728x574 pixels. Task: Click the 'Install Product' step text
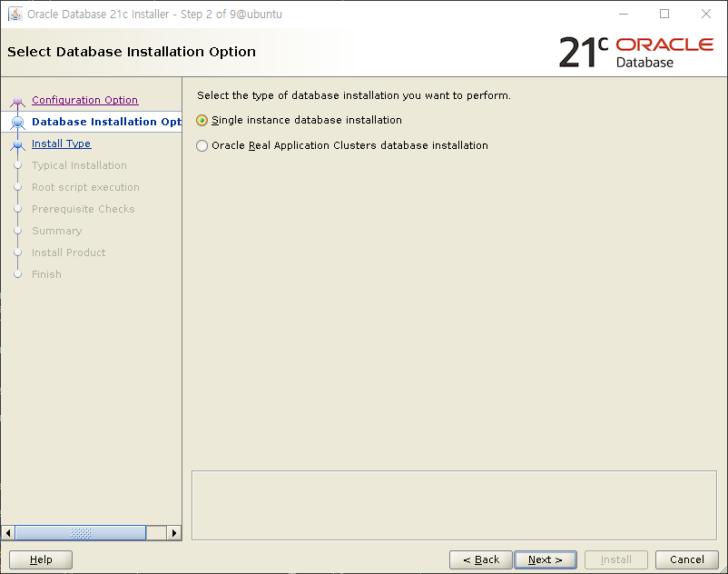point(69,252)
